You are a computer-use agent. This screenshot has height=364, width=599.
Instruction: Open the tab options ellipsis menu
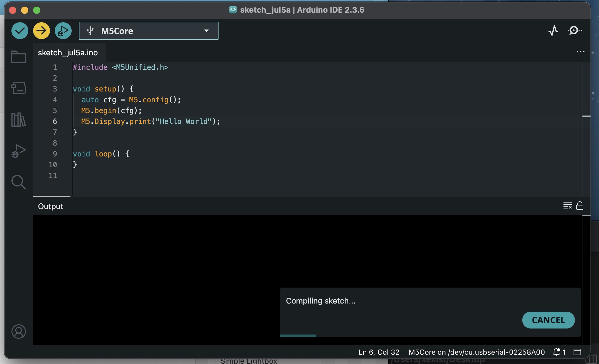[x=580, y=52]
